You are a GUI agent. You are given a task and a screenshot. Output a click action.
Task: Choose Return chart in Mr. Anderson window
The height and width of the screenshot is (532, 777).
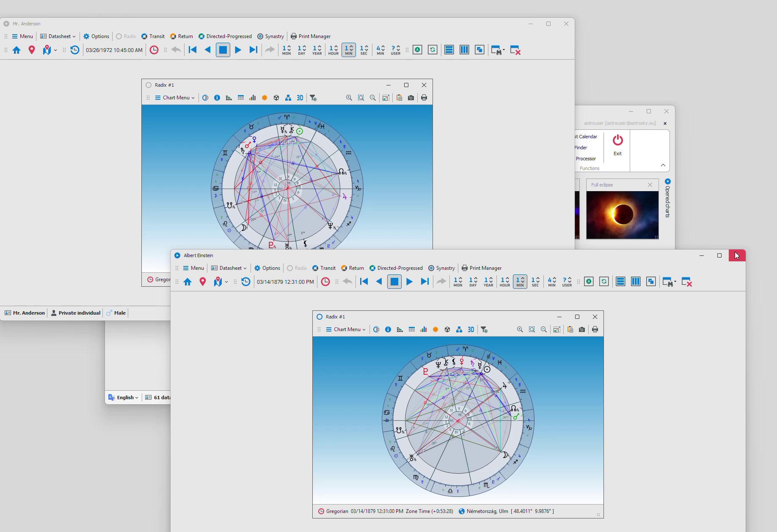(x=182, y=36)
